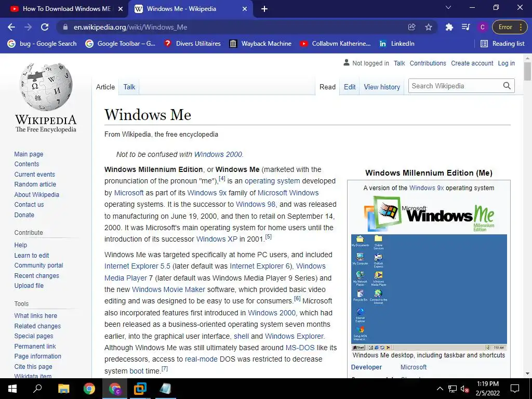
Task: Open taskbar search magnifier
Action: pos(37,389)
